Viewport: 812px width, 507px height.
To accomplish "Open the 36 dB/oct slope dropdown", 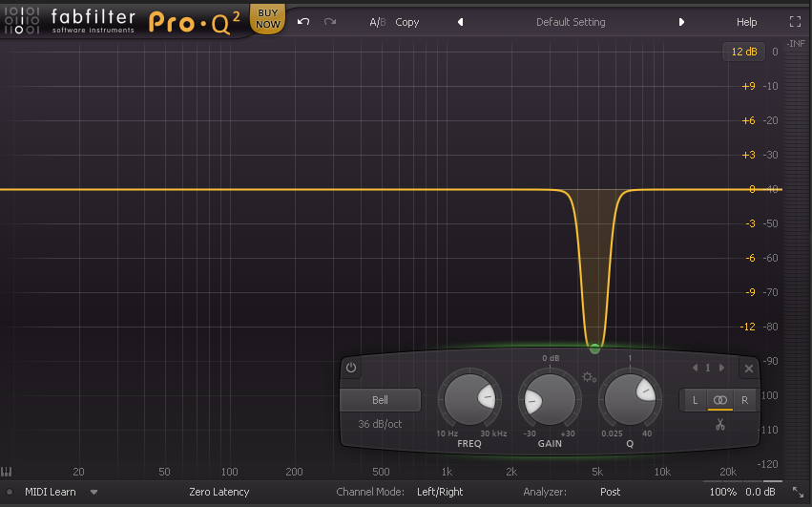I will click(x=380, y=424).
